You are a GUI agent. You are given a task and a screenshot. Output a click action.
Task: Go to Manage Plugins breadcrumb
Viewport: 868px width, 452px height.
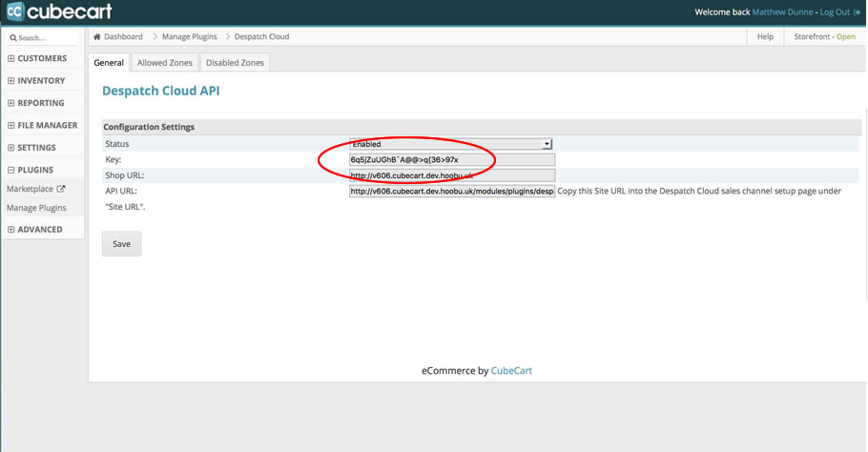point(189,36)
